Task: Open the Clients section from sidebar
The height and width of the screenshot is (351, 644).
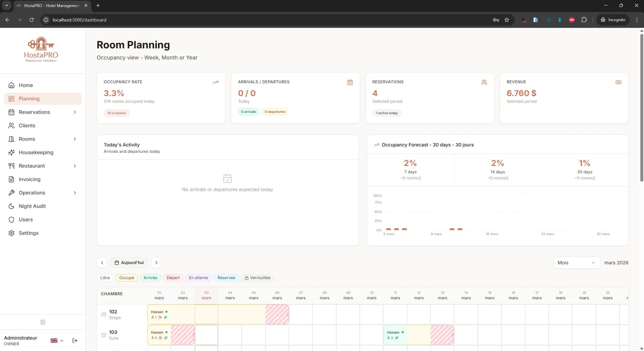Action: [27, 125]
